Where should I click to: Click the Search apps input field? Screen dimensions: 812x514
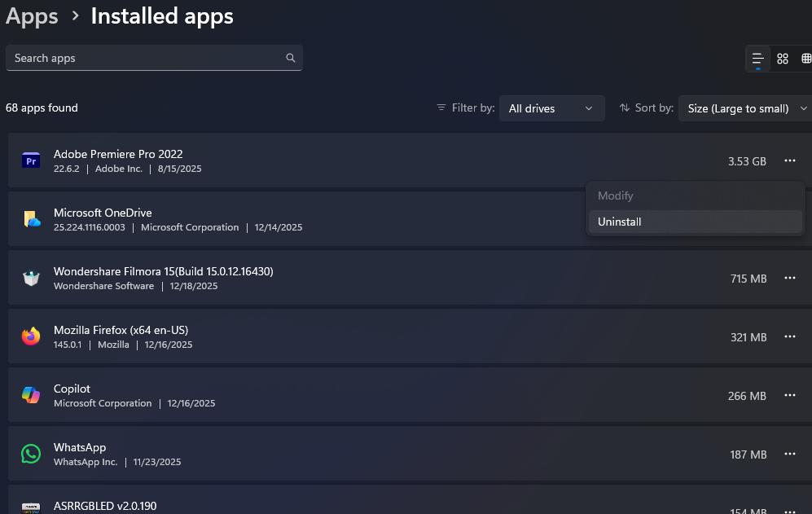coord(147,59)
